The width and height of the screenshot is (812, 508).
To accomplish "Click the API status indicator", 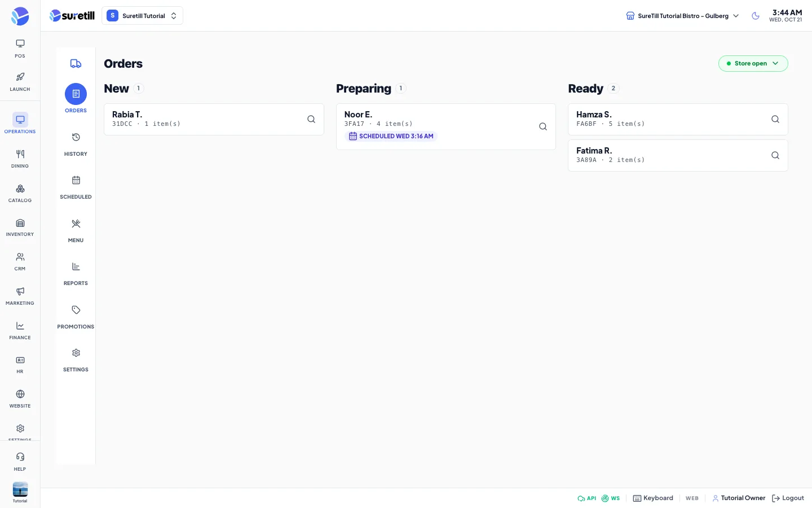I will pyautogui.click(x=586, y=498).
